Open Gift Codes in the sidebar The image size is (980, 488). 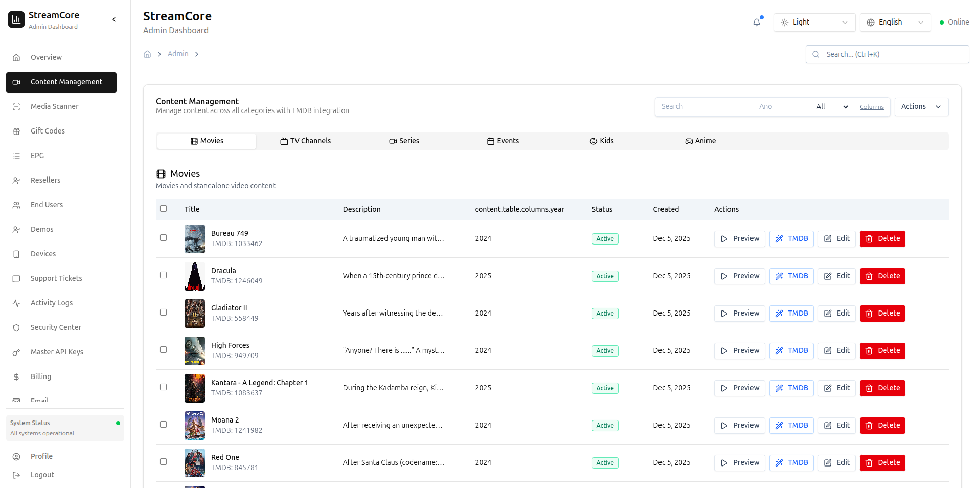[x=48, y=131]
